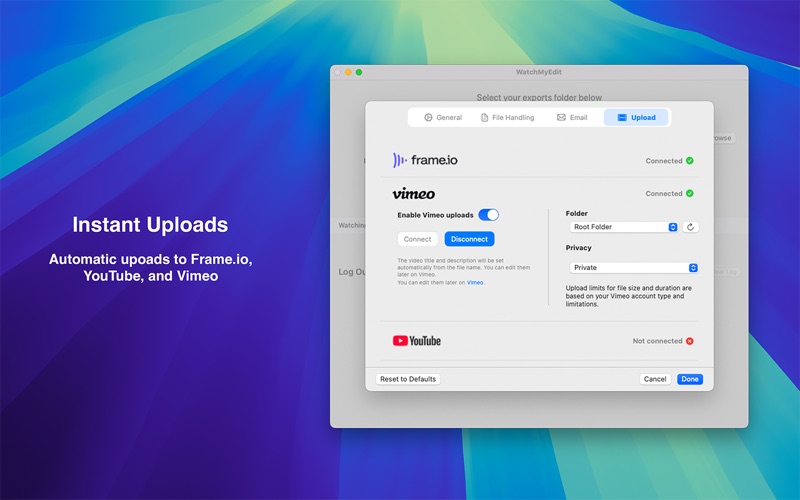The width and height of the screenshot is (800, 500).
Task: Click the Done button
Action: 690,379
